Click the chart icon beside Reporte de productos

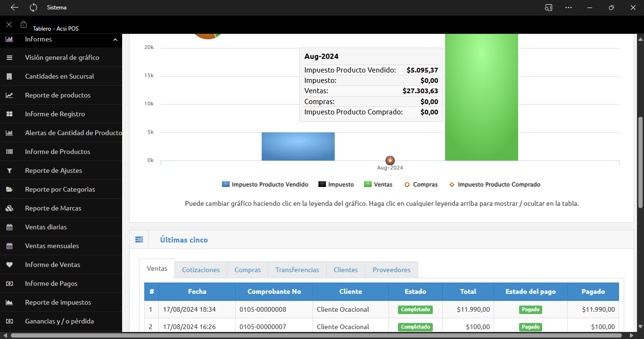coord(9,95)
